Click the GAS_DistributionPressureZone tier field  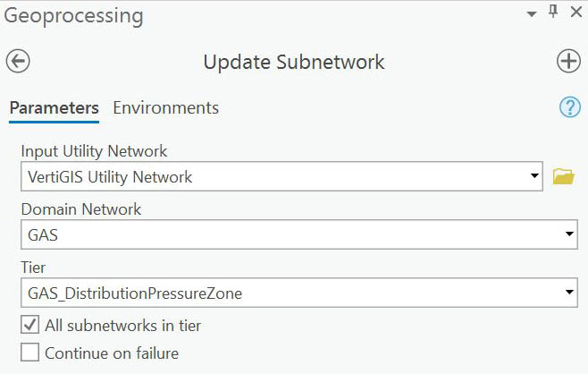click(x=286, y=293)
